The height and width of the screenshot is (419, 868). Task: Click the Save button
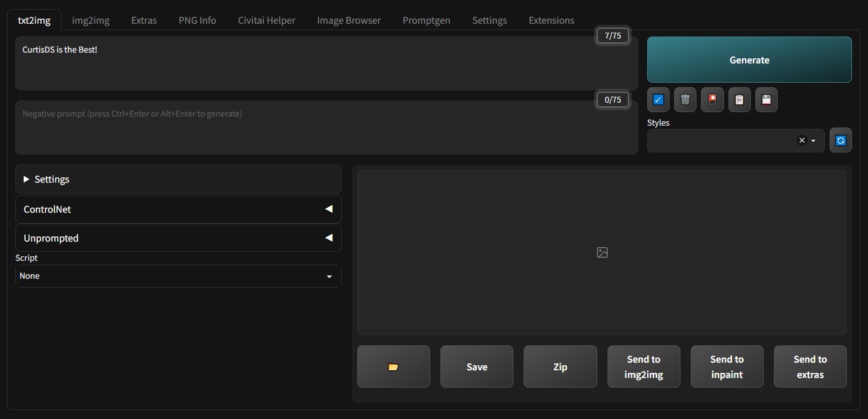477,366
